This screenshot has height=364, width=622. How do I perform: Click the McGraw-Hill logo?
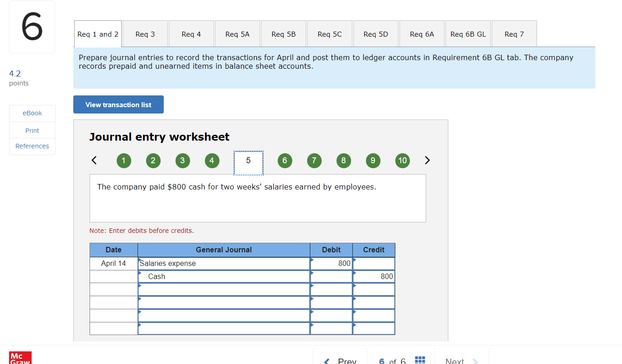[20, 358]
